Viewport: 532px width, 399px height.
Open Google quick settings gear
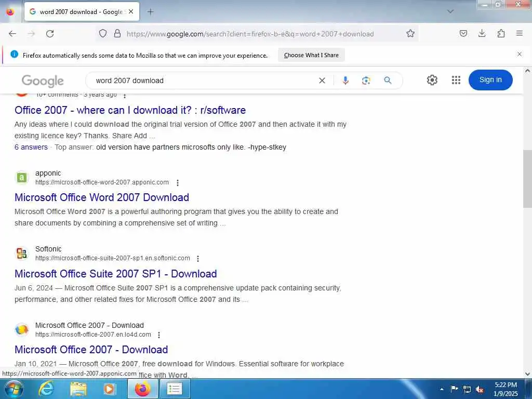(x=432, y=80)
